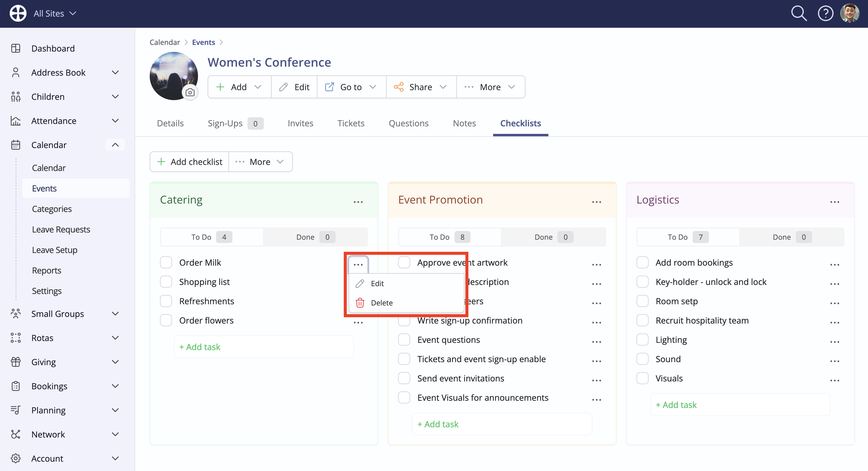
Task: Open options for Visuals task
Action: click(x=834, y=380)
